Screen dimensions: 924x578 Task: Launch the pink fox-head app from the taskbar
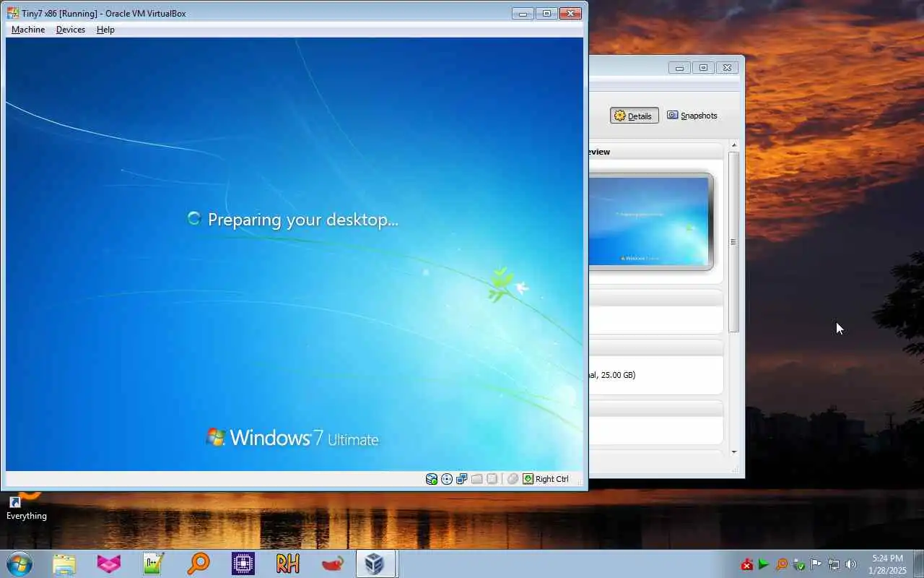(x=109, y=564)
